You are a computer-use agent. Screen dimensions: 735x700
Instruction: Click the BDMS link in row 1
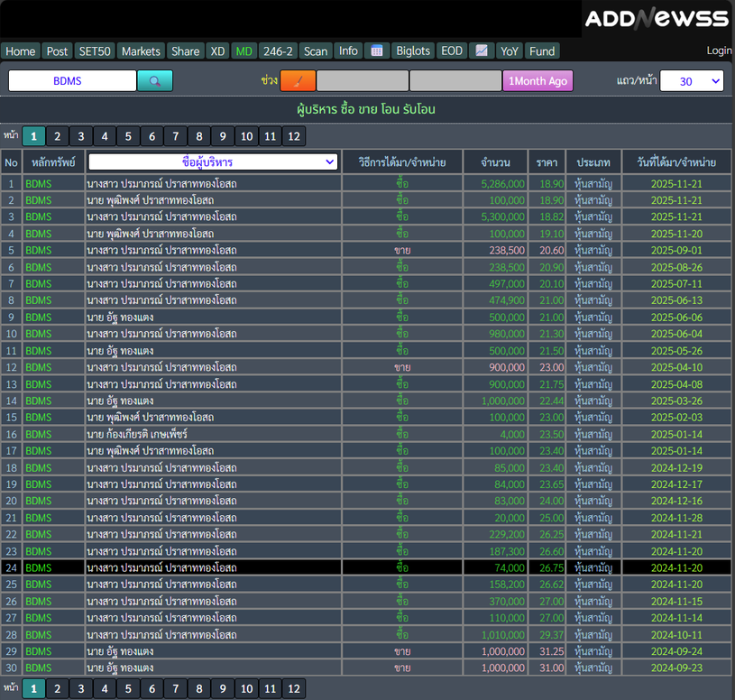pyautogui.click(x=39, y=184)
